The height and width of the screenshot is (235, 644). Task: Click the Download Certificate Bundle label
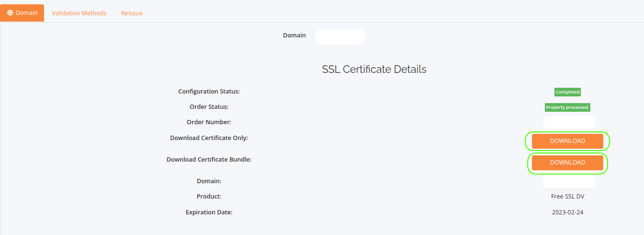[x=209, y=159]
